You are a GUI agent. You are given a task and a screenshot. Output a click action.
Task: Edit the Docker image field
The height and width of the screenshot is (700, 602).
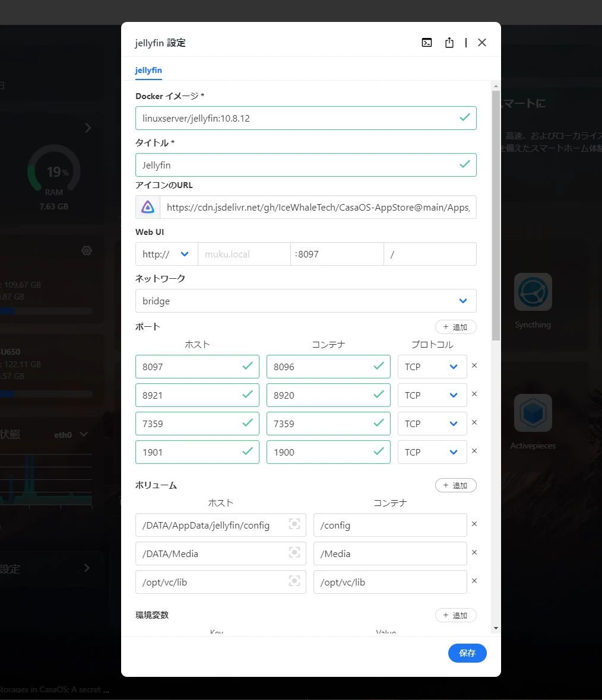point(306,118)
